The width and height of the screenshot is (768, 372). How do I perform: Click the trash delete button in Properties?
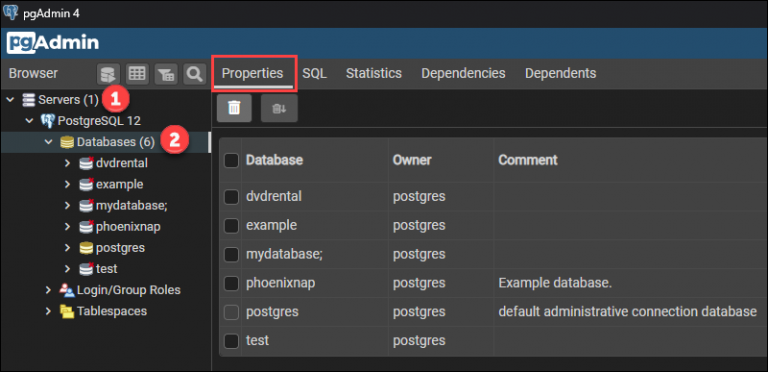[x=234, y=108]
